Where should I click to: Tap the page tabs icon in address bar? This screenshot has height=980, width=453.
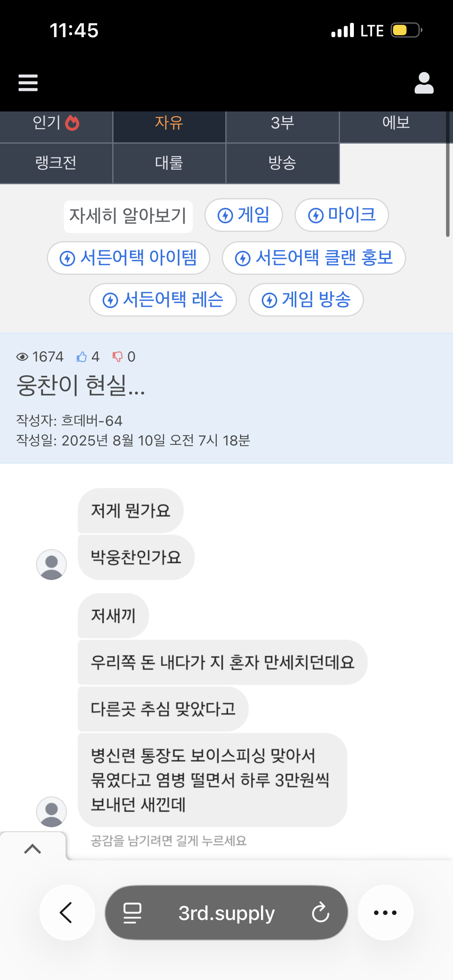click(x=132, y=912)
